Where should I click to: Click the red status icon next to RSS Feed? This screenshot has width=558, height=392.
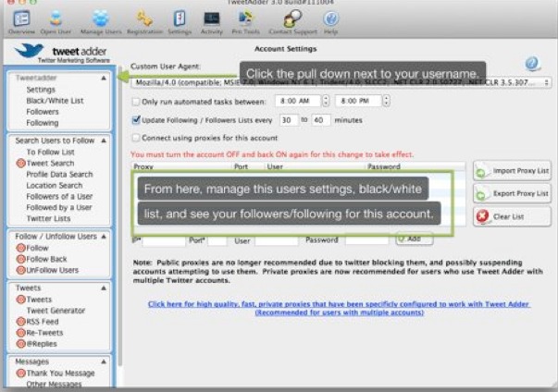point(21,322)
